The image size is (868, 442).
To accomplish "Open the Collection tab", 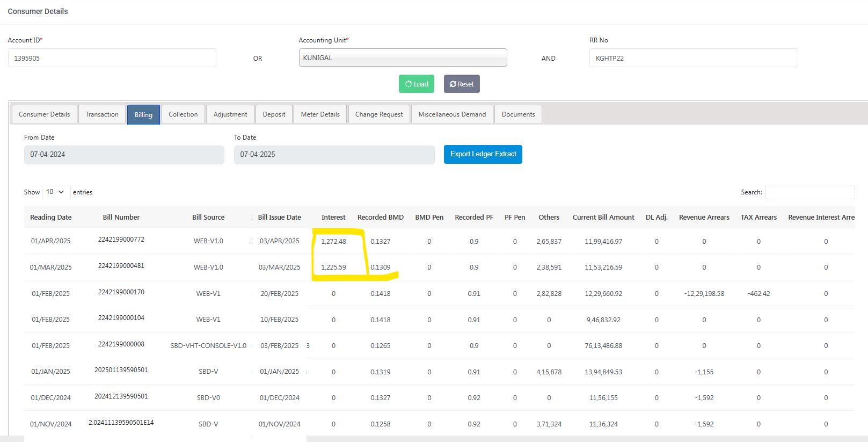I will (x=183, y=114).
